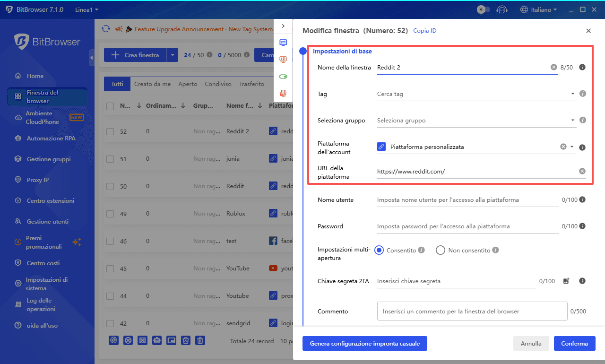Click the info icon beside Password field

click(x=582, y=226)
